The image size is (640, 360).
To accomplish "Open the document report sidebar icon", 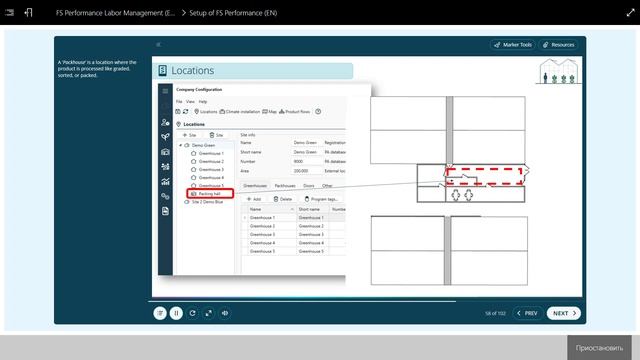I will point(165,211).
